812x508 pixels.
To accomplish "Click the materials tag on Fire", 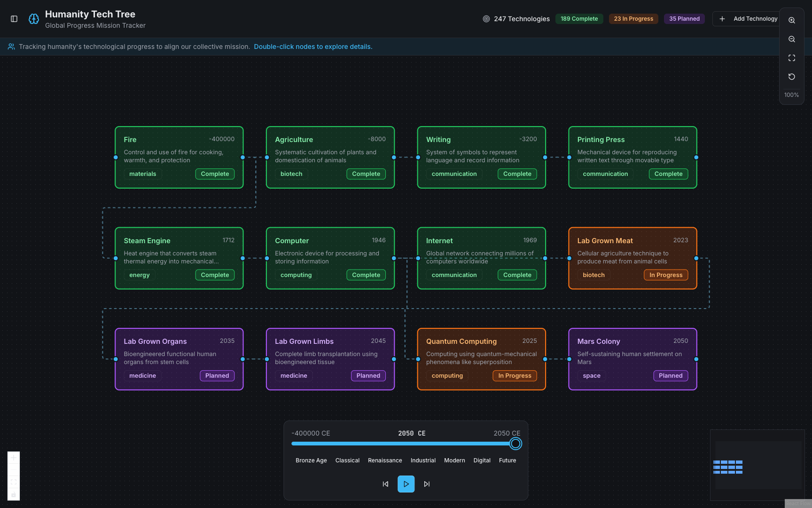I will pyautogui.click(x=143, y=174).
